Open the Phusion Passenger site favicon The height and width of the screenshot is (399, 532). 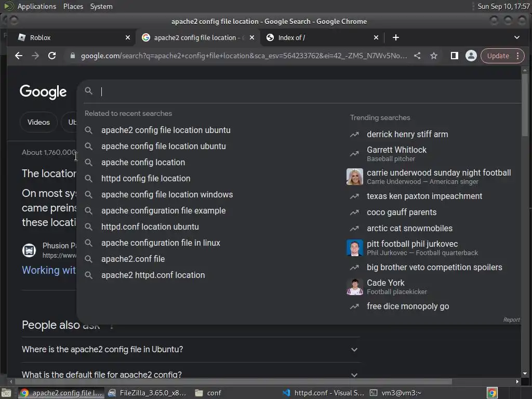(x=29, y=250)
